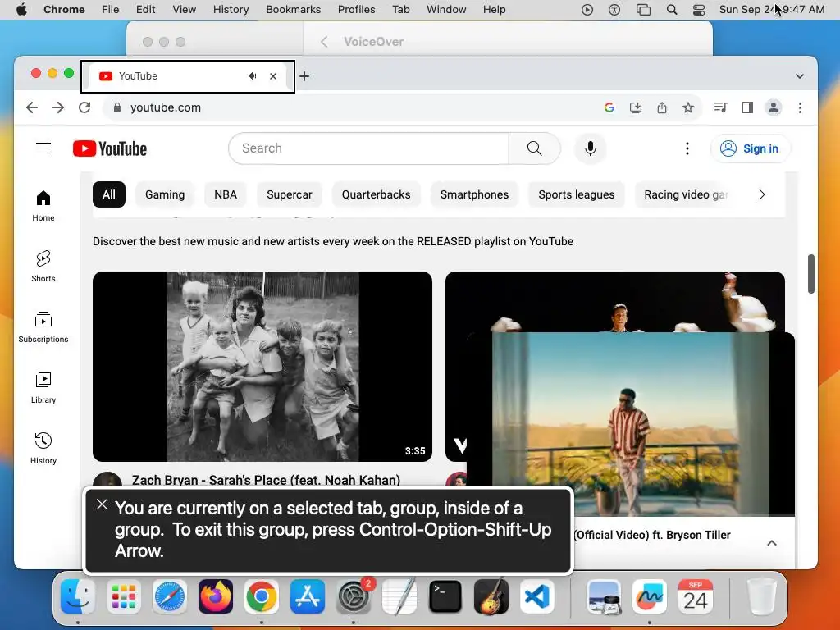Open the YouTube hamburger guide menu
The height and width of the screenshot is (630, 840).
(x=43, y=148)
